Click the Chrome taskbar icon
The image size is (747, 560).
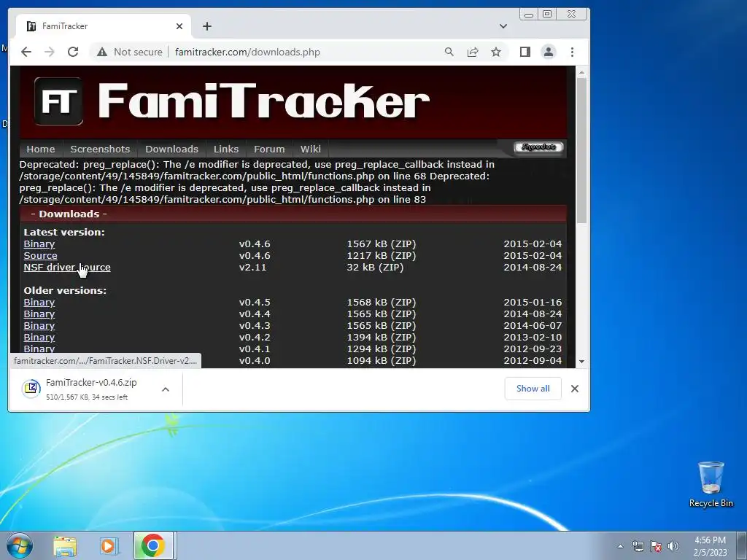point(153,545)
